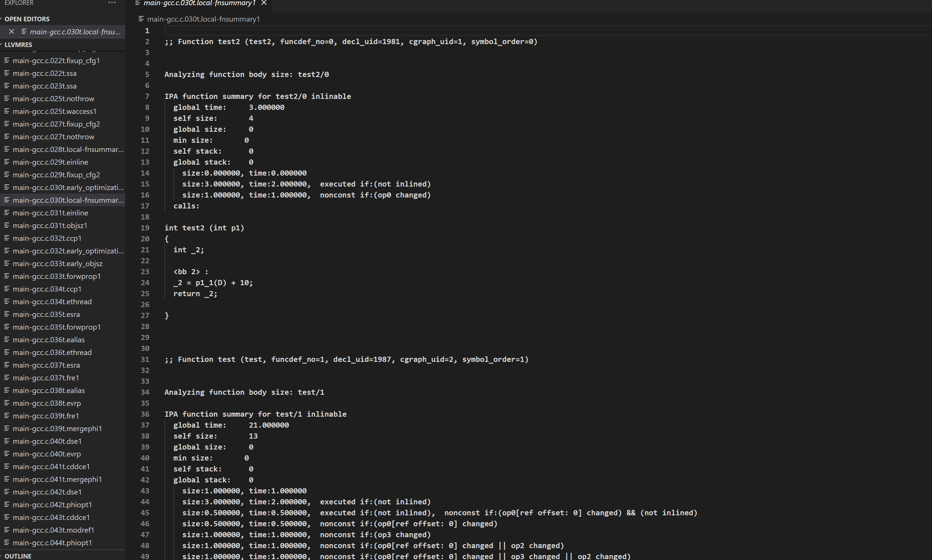Screen dimensions: 932x560
Task: Click the main-gcc.c.030t.local-fnsummary1 breadcrumb label
Action: click(203, 19)
